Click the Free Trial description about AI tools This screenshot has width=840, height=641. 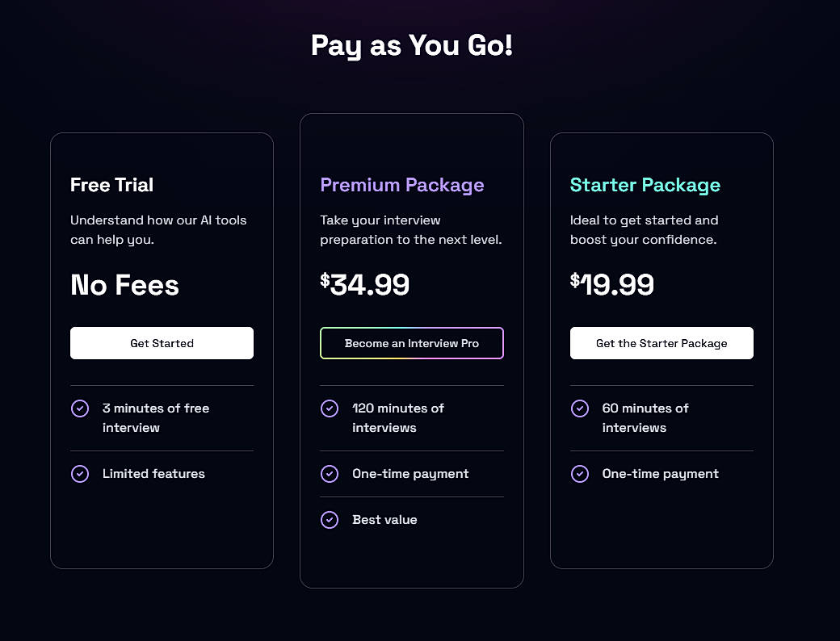click(158, 230)
